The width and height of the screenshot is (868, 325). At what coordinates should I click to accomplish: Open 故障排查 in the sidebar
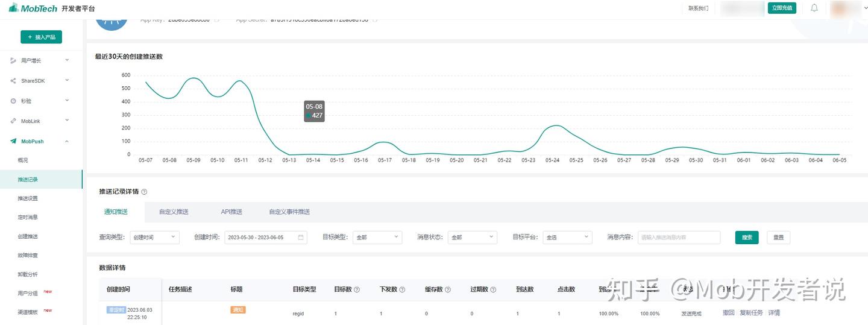(x=28, y=256)
